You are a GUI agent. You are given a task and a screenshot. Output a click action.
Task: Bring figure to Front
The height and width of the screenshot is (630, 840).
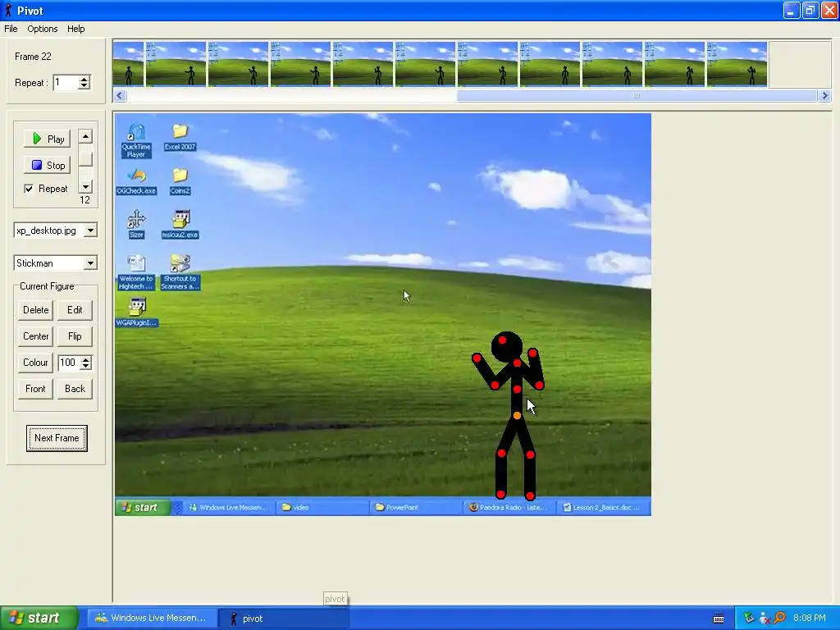35,389
